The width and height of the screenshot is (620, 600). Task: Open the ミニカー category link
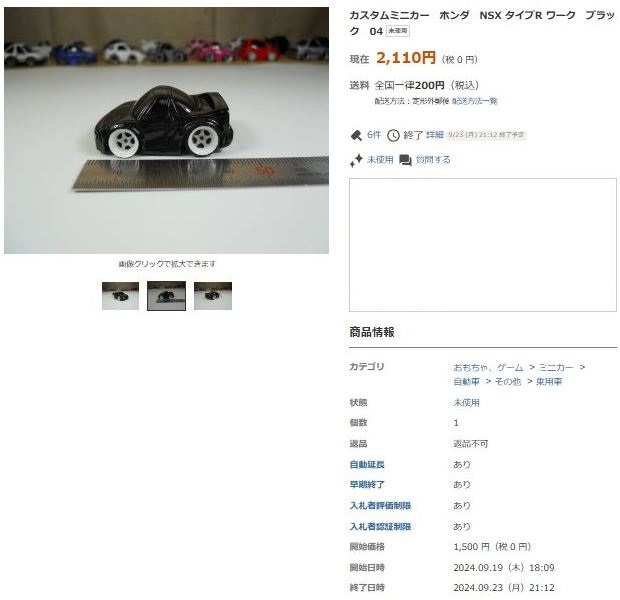pos(556,367)
